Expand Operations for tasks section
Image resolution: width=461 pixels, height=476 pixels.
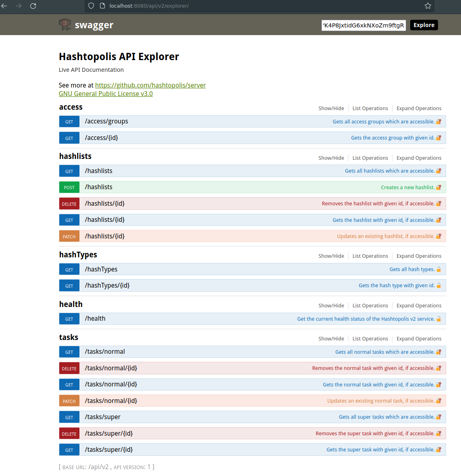419,338
